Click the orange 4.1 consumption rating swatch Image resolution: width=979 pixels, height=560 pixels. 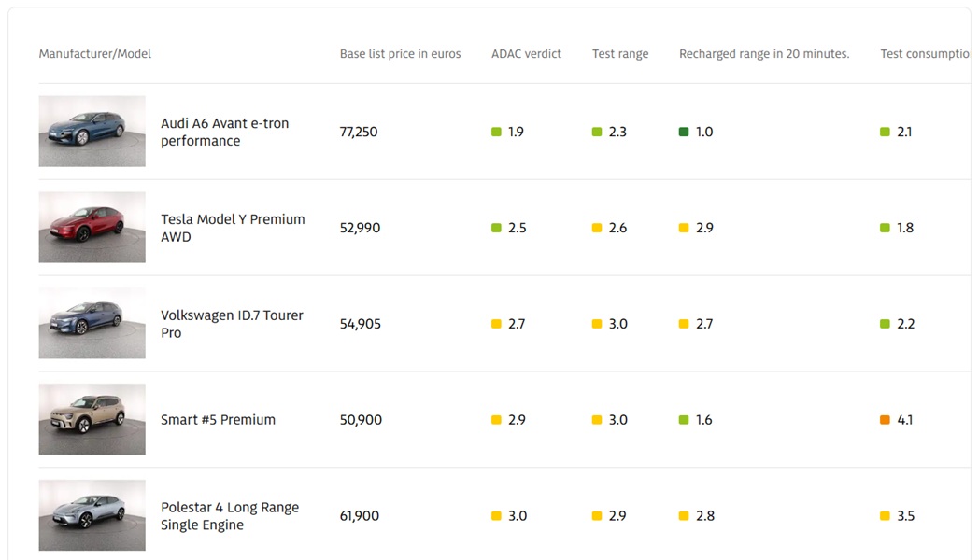885,420
